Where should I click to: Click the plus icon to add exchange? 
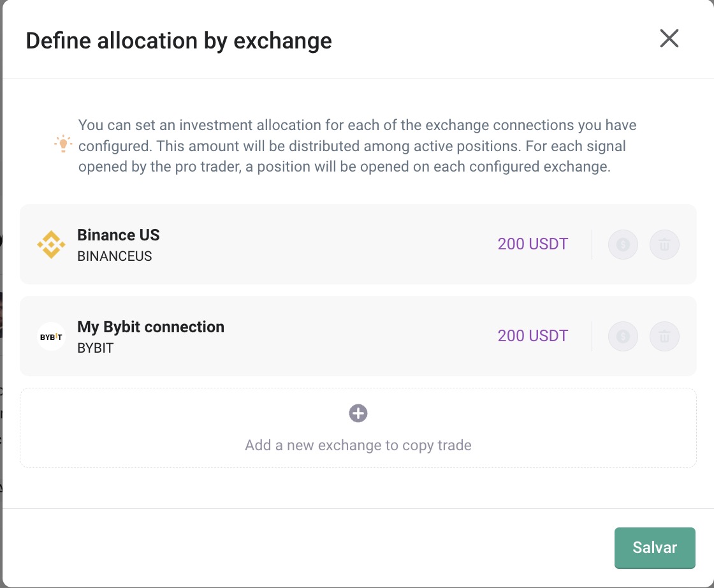[358, 413]
